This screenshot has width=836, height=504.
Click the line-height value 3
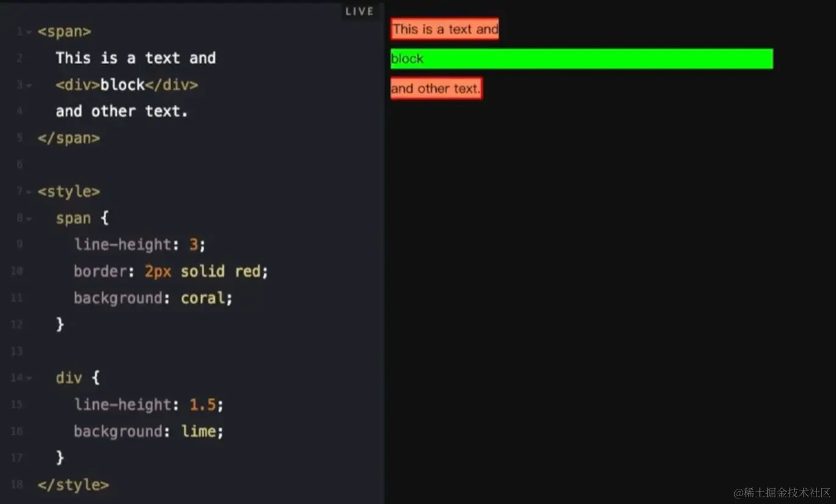click(x=194, y=244)
